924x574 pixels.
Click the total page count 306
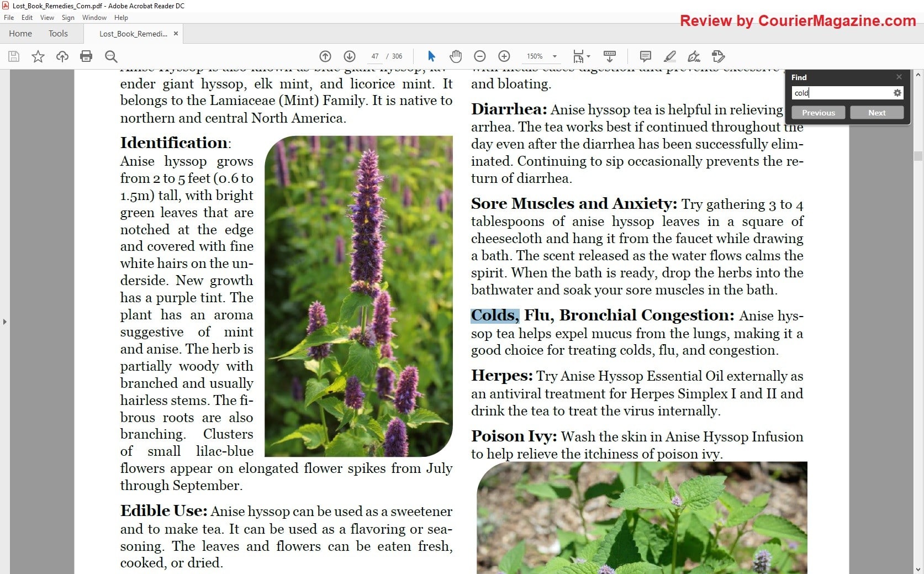[x=397, y=56]
